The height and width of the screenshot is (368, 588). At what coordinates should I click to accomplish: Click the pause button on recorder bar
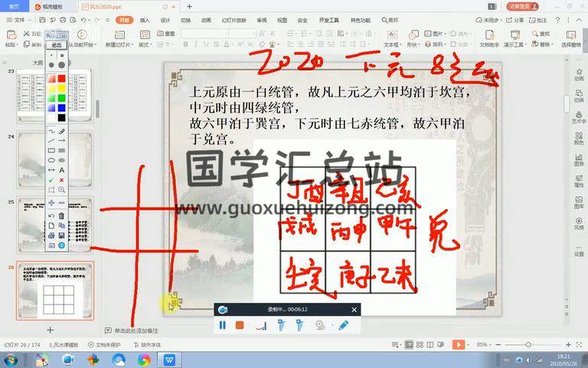point(223,325)
